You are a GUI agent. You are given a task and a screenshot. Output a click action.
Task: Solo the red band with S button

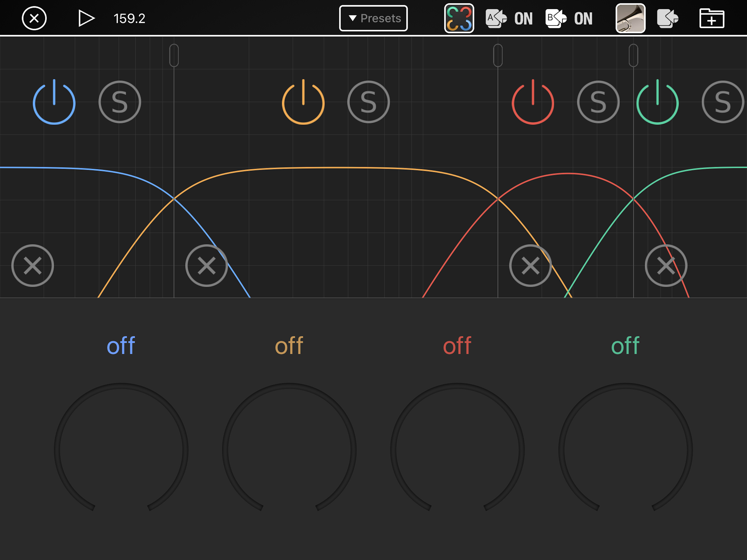[x=598, y=102]
